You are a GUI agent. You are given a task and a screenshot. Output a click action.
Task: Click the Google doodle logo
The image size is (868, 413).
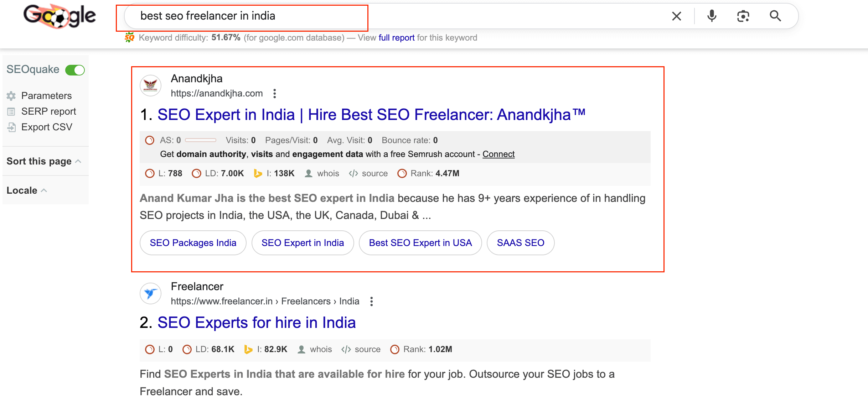click(x=60, y=16)
